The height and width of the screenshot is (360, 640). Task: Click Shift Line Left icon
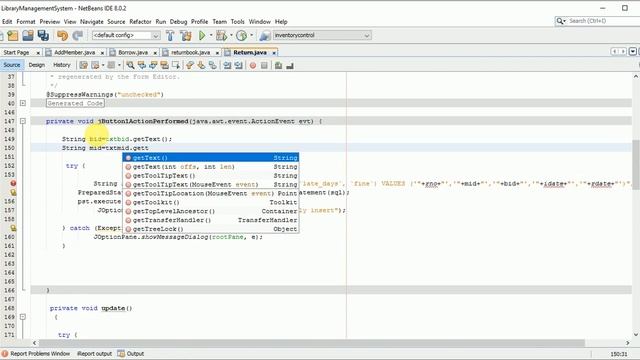227,65
